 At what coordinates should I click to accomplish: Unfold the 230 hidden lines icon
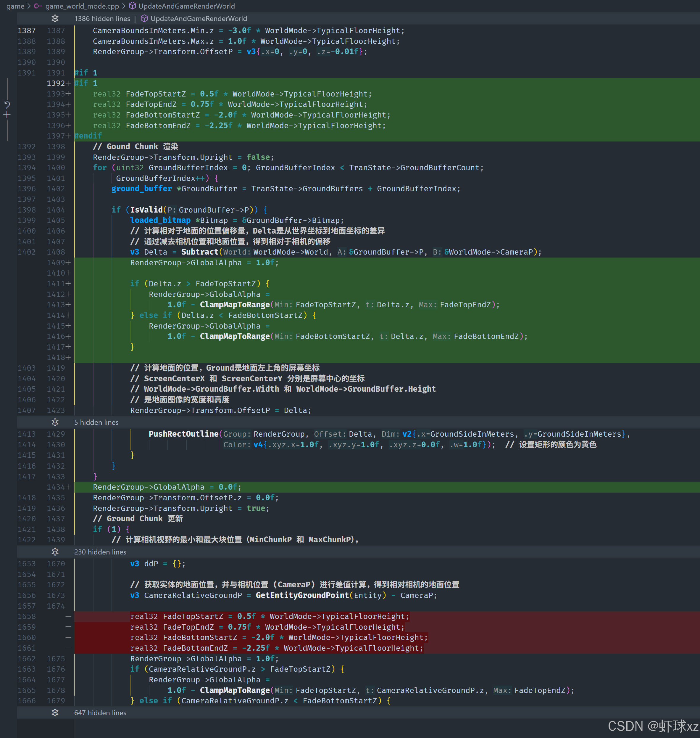coord(55,552)
